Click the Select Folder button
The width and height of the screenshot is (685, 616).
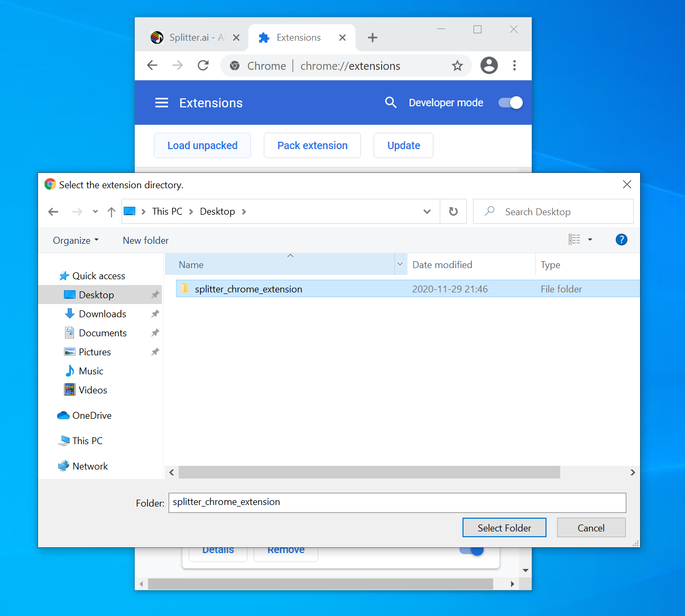504,528
